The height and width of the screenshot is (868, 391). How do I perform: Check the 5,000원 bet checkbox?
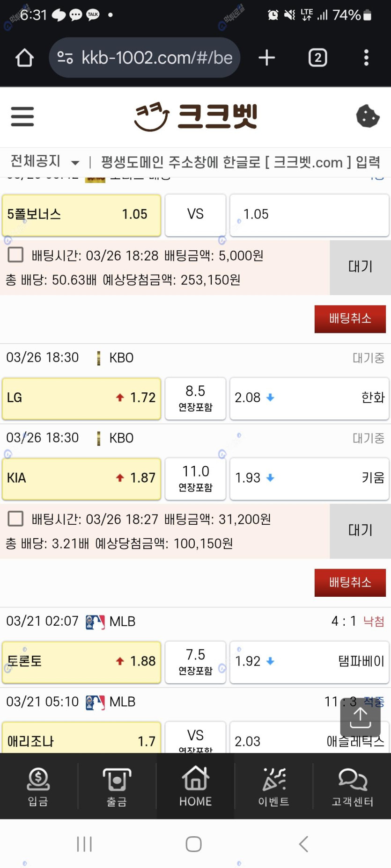point(16,255)
